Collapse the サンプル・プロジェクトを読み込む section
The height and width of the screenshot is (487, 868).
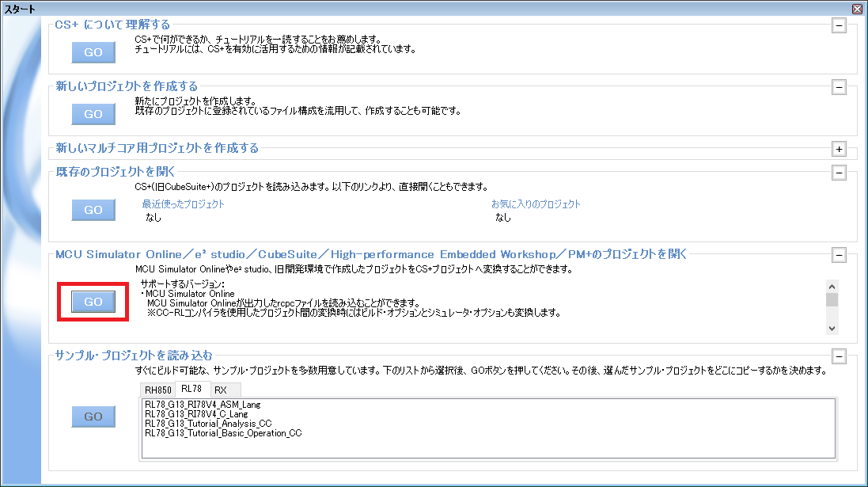click(x=839, y=356)
